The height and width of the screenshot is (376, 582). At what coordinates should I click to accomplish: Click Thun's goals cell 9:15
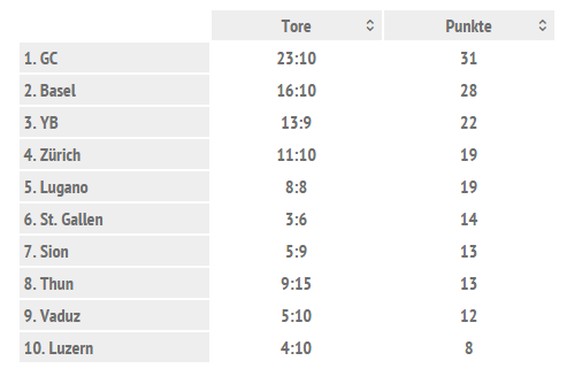pyautogui.click(x=296, y=284)
